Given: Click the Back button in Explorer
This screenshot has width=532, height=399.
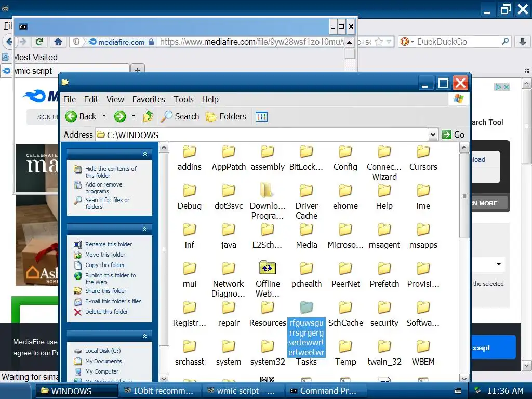Looking at the screenshot, I should coord(81,117).
